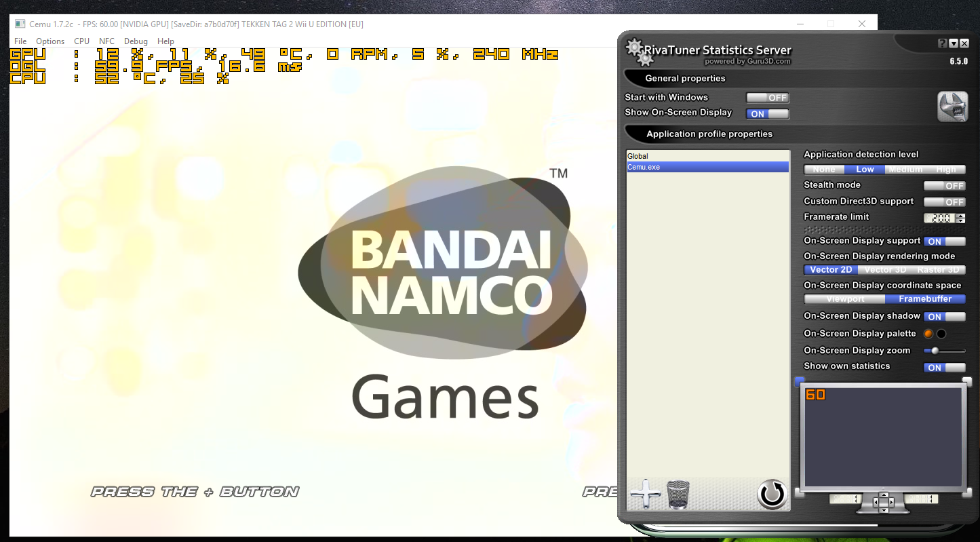This screenshot has width=980, height=542.
Task: Select Vector 3D rendering mode
Action: [x=885, y=270]
